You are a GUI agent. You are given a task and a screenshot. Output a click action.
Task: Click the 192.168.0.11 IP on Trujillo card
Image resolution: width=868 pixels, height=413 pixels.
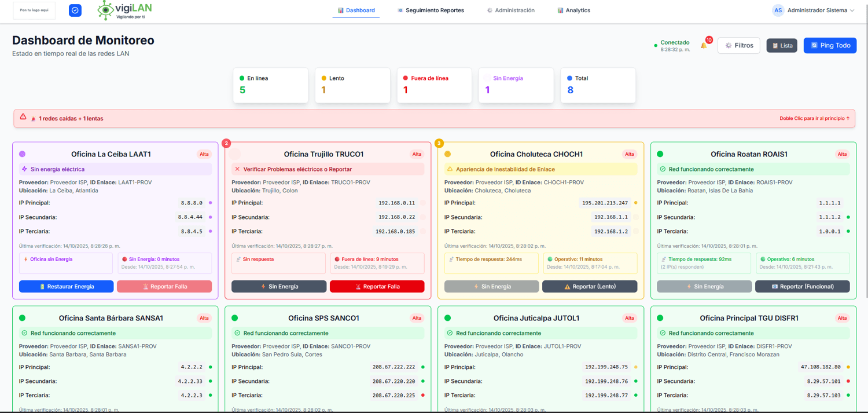click(x=396, y=203)
